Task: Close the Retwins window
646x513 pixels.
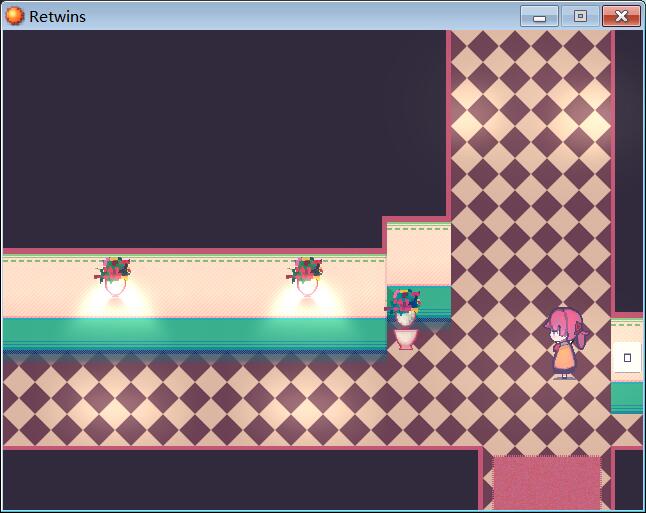Action: pos(621,16)
